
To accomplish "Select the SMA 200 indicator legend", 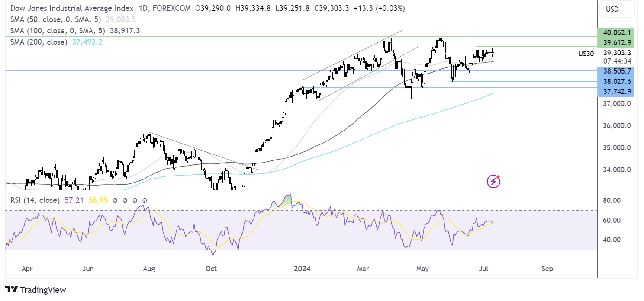I will [38, 42].
